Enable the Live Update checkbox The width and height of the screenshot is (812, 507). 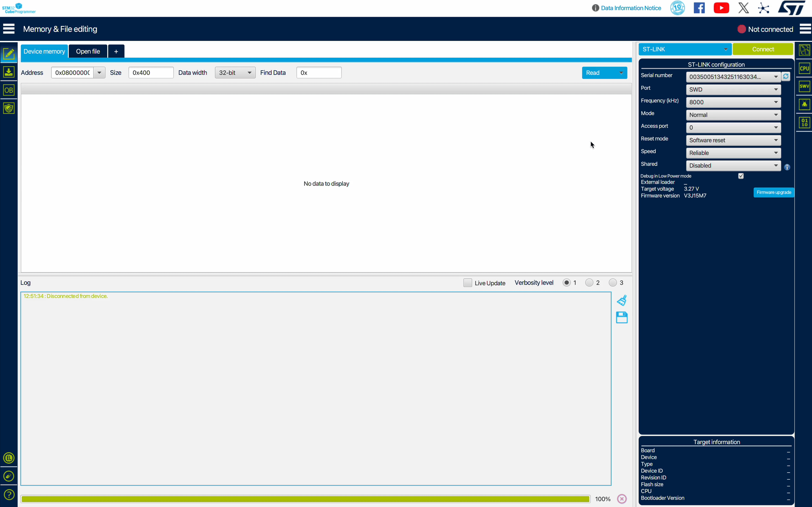467,283
